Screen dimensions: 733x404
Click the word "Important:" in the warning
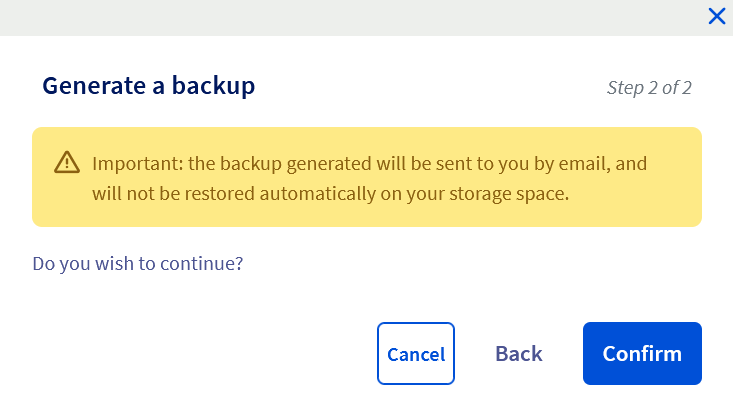click(130, 162)
